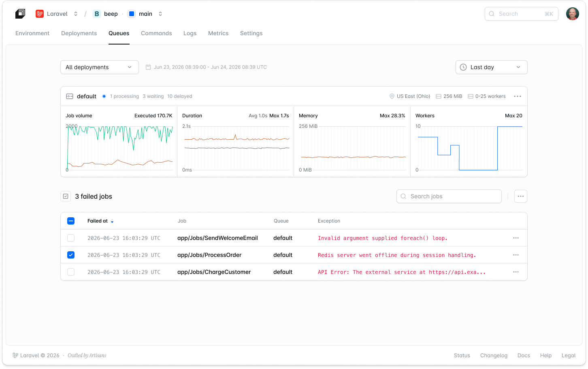Click the beep application B icon
This screenshot has width=588, height=369.
tap(96, 14)
